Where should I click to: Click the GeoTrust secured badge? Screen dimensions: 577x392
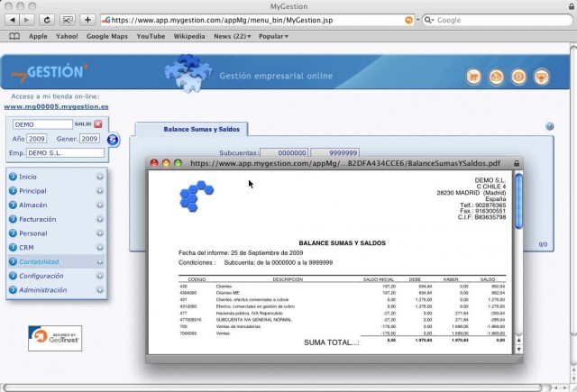[55, 338]
